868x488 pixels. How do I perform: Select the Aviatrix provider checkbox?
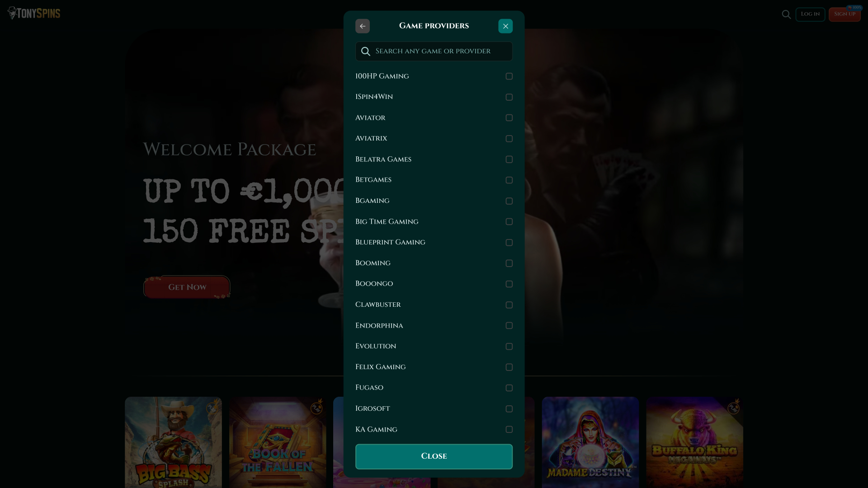tap(509, 139)
